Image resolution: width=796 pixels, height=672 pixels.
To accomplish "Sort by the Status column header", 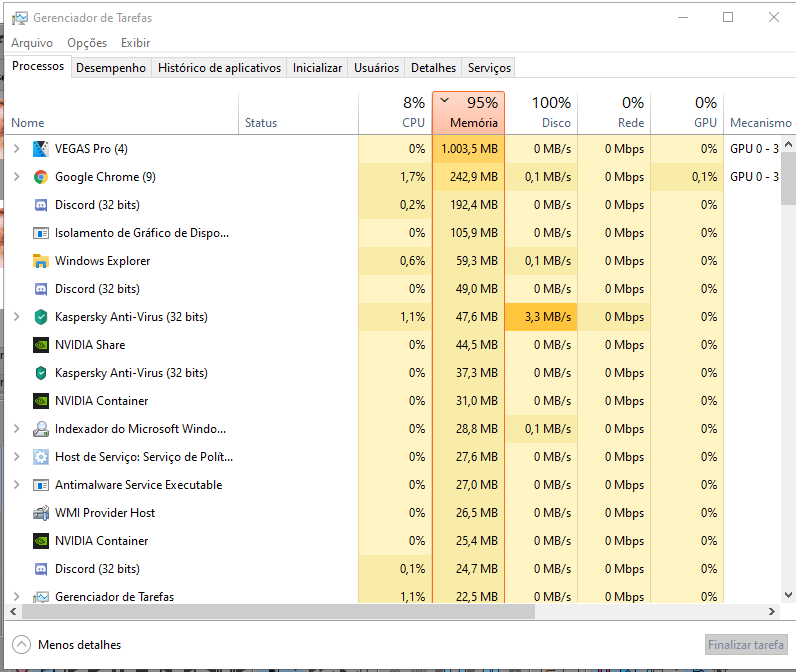I will 298,114.
